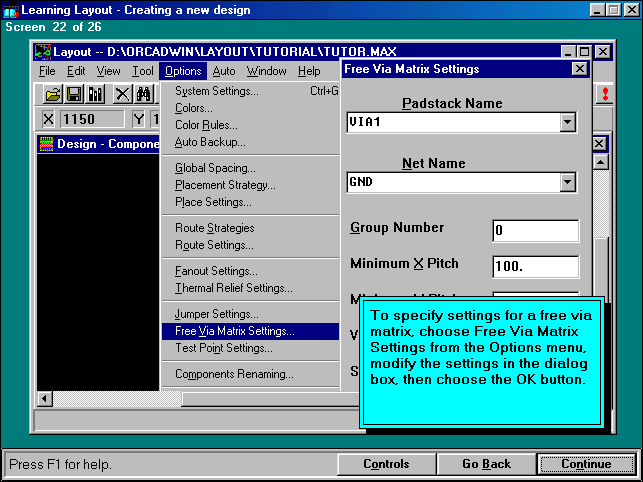Click the Layout application icon in title bar

pyautogui.click(x=43, y=51)
